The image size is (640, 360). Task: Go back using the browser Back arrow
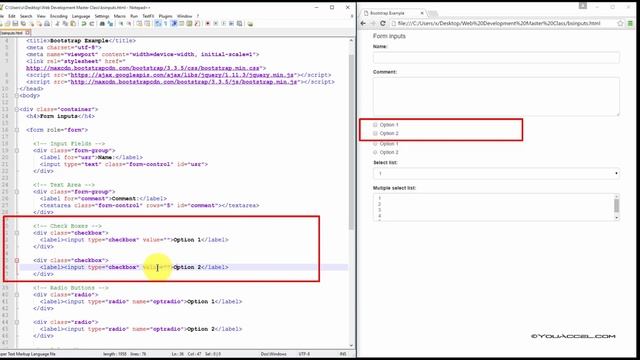pyautogui.click(x=363, y=23)
